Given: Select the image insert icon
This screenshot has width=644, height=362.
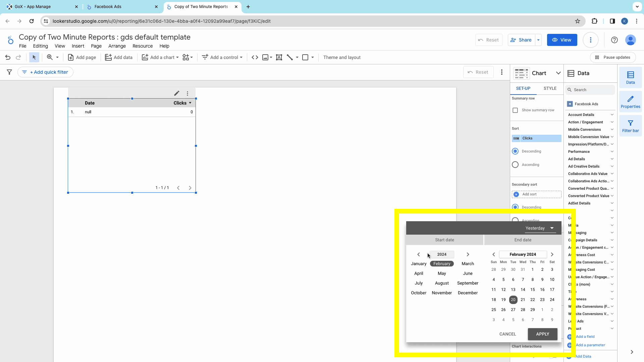Looking at the screenshot, I should 265,57.
